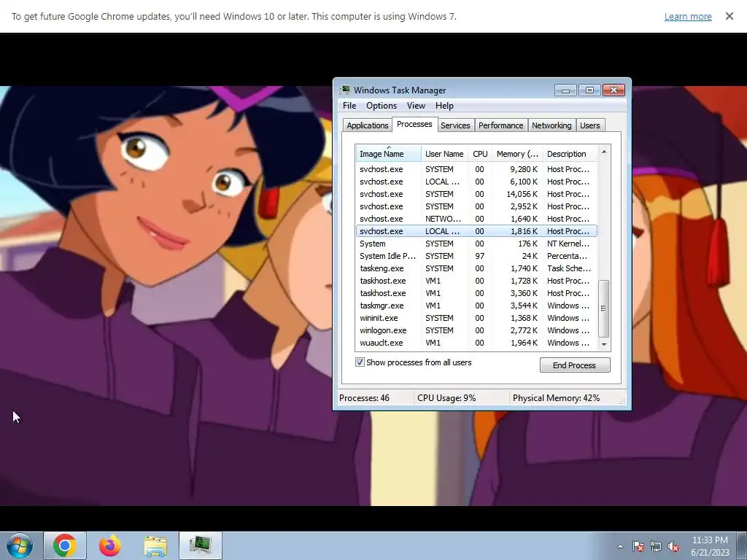
Task: Open the View menu
Action: (x=416, y=106)
